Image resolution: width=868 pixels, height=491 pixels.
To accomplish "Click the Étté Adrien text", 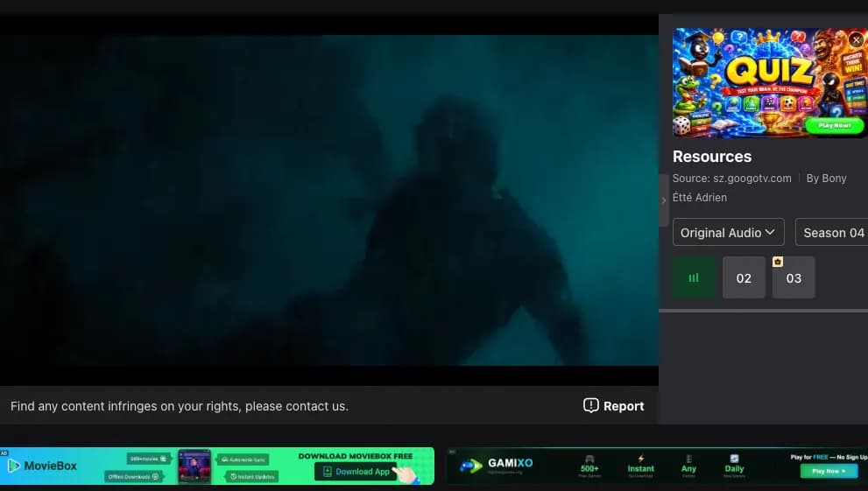I will 700,198.
